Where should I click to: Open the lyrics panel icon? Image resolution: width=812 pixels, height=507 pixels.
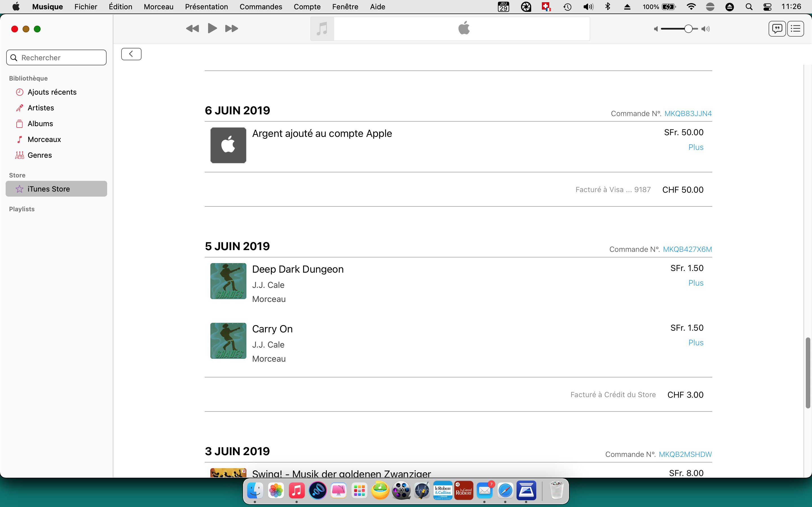tap(777, 29)
